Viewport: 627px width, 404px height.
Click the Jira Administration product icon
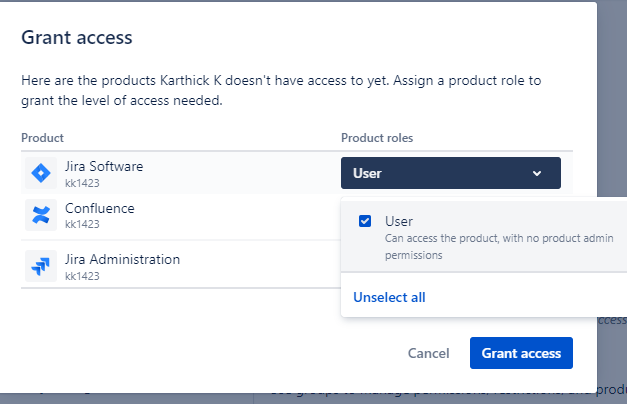pos(40,266)
